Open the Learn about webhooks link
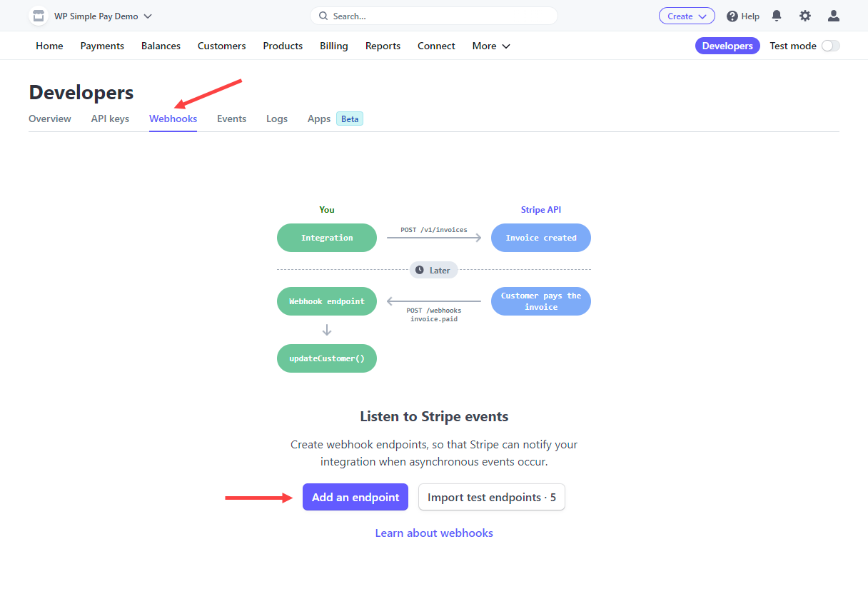Viewport: 868px width, 594px height. (x=434, y=533)
